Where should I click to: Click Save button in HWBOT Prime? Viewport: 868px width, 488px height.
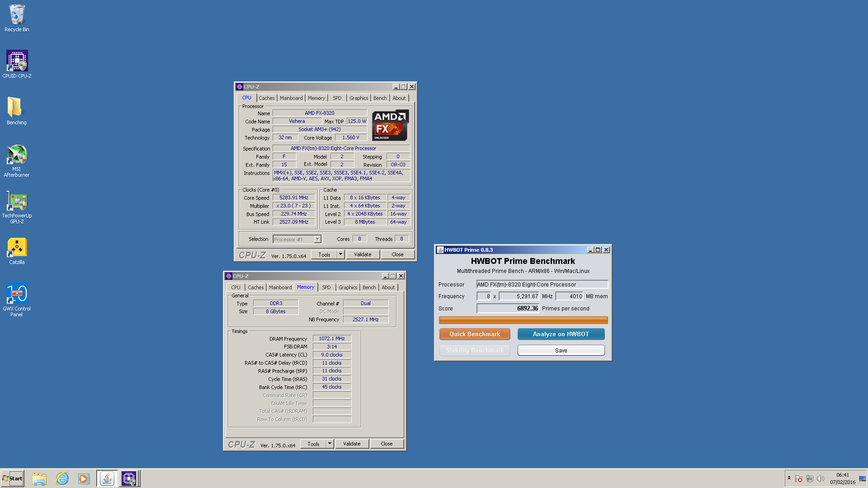pyautogui.click(x=561, y=350)
